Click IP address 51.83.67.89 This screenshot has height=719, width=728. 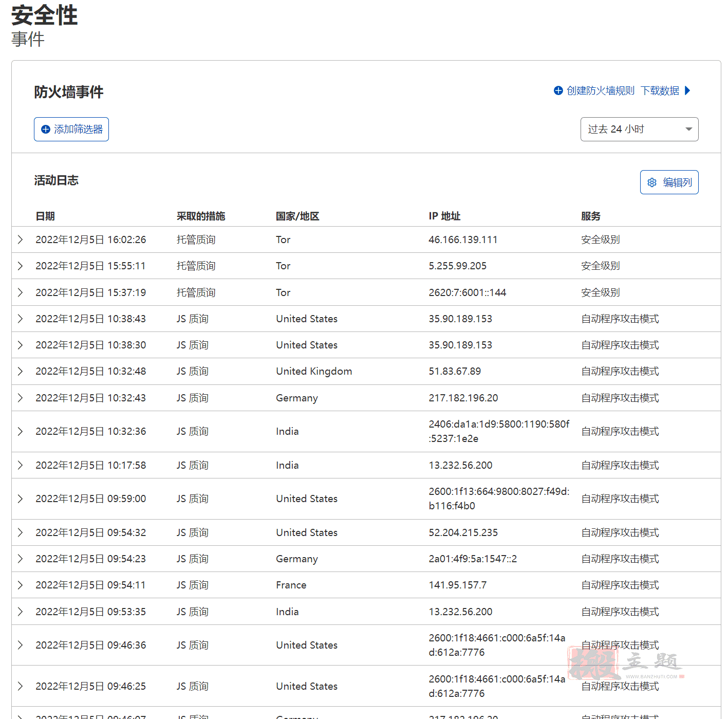tap(455, 371)
